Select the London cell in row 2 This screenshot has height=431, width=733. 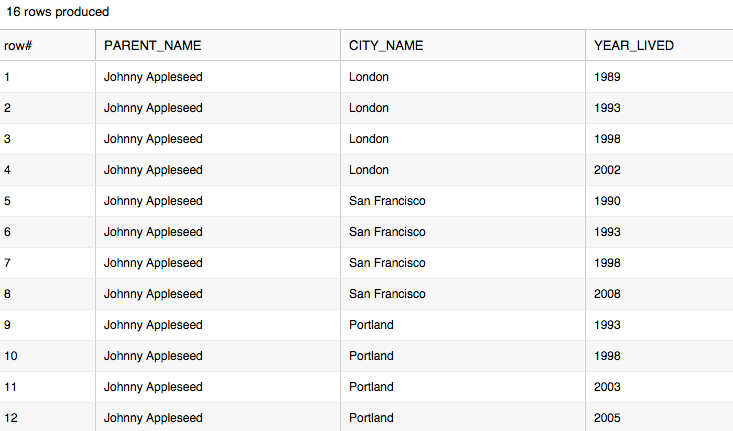[369, 108]
